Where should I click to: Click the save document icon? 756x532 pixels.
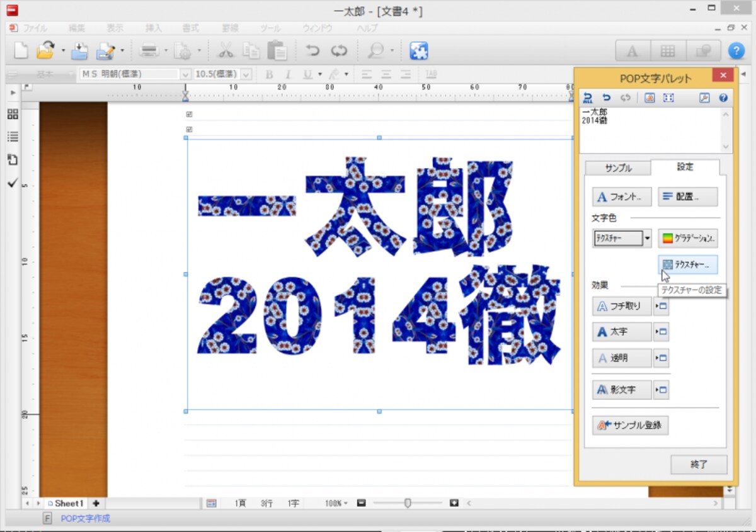pyautogui.click(x=80, y=50)
